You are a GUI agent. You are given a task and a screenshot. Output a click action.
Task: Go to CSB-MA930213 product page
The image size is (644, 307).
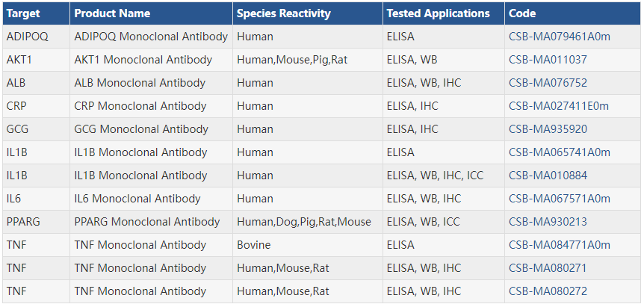548,222
